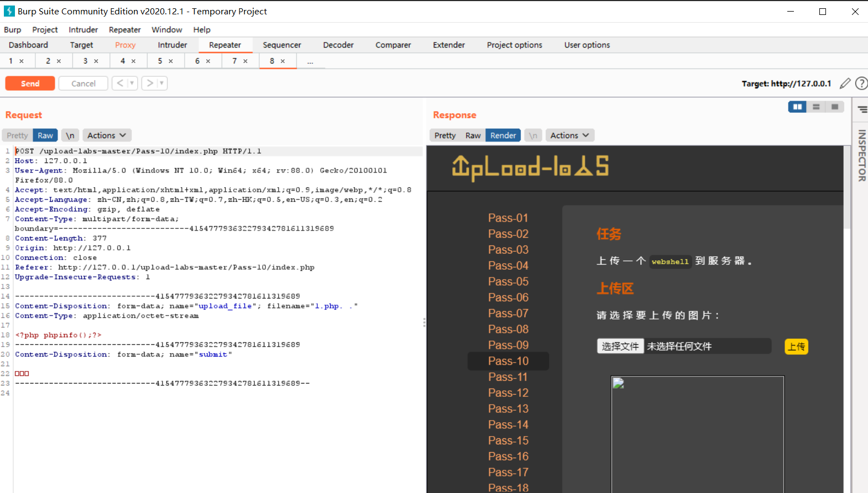Image resolution: width=868 pixels, height=493 pixels.
Task: Open the new tab '...' button
Action: point(311,61)
